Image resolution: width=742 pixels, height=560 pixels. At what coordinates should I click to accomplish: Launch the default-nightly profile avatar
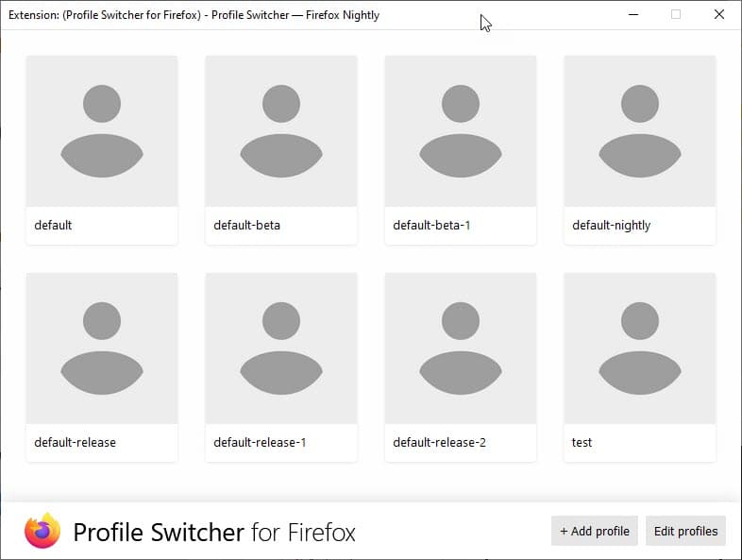click(x=640, y=131)
